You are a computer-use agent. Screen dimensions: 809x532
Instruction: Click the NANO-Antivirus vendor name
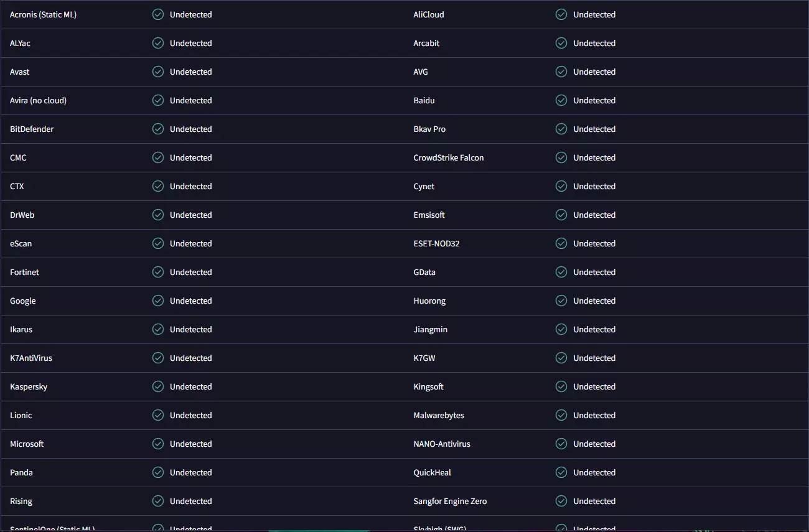[x=442, y=444]
